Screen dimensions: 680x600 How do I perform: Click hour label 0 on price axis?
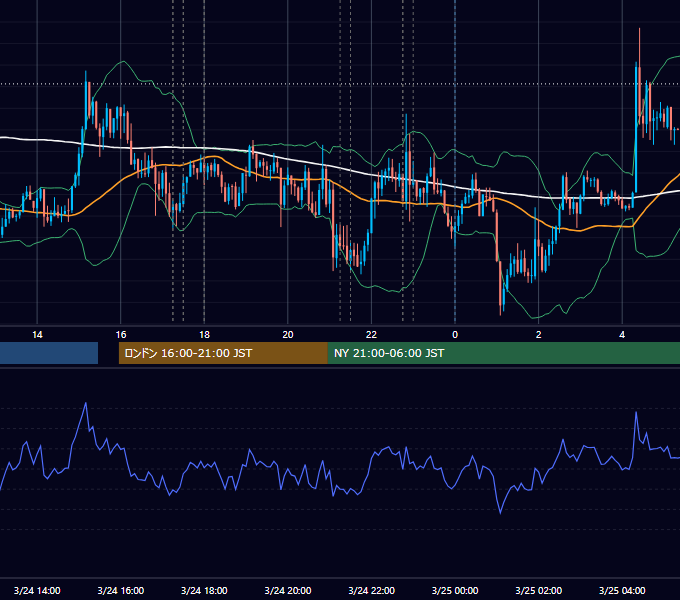click(455, 335)
